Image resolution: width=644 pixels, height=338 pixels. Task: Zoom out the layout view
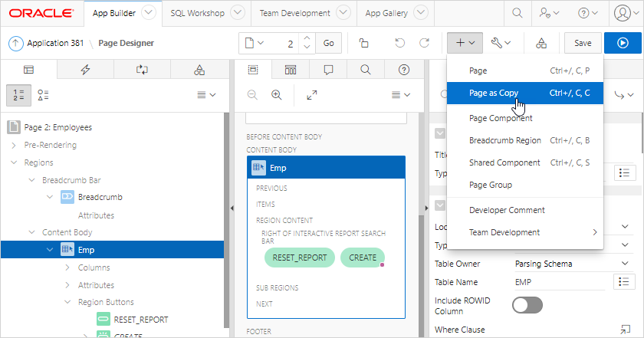click(x=252, y=95)
